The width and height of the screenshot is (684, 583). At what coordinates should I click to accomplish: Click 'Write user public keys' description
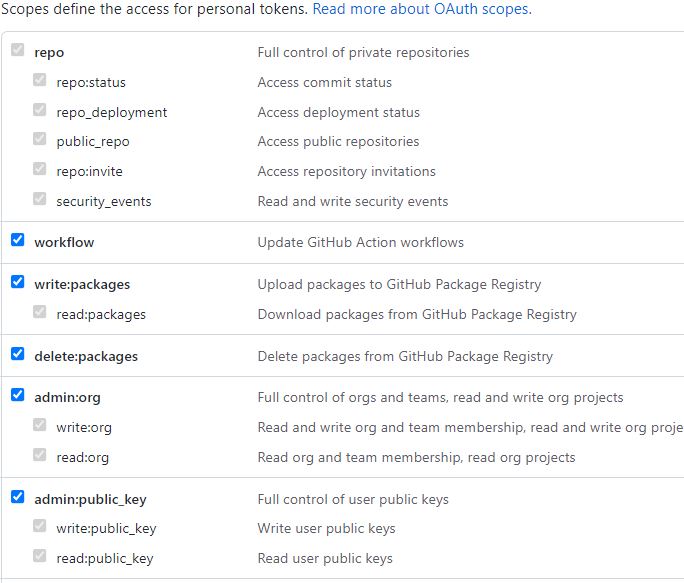click(x=327, y=528)
